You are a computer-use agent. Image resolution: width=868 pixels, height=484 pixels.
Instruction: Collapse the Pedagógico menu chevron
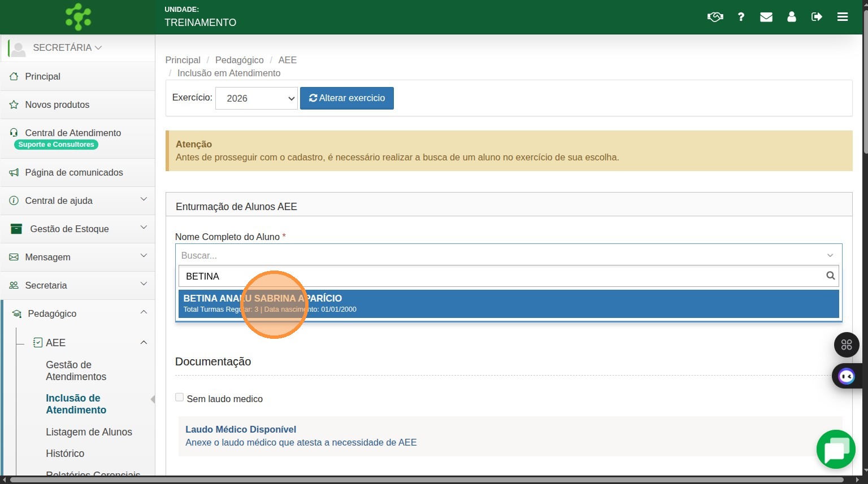tap(144, 312)
